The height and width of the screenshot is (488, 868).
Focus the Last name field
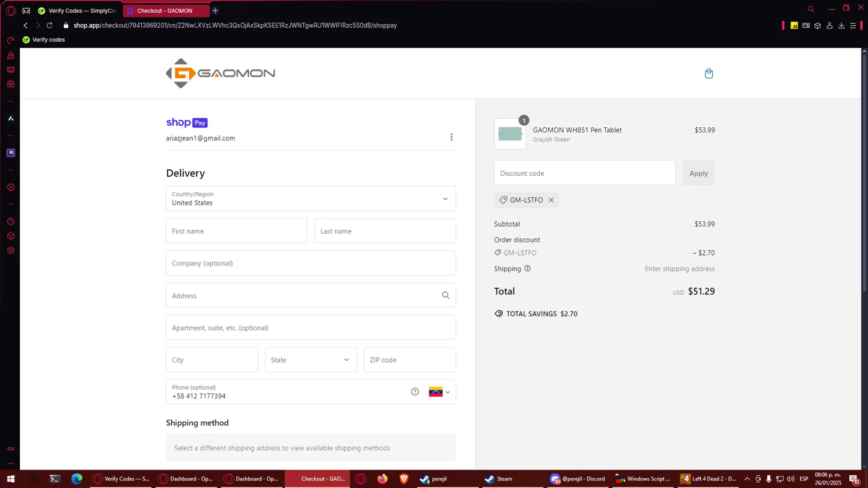pyautogui.click(x=385, y=231)
